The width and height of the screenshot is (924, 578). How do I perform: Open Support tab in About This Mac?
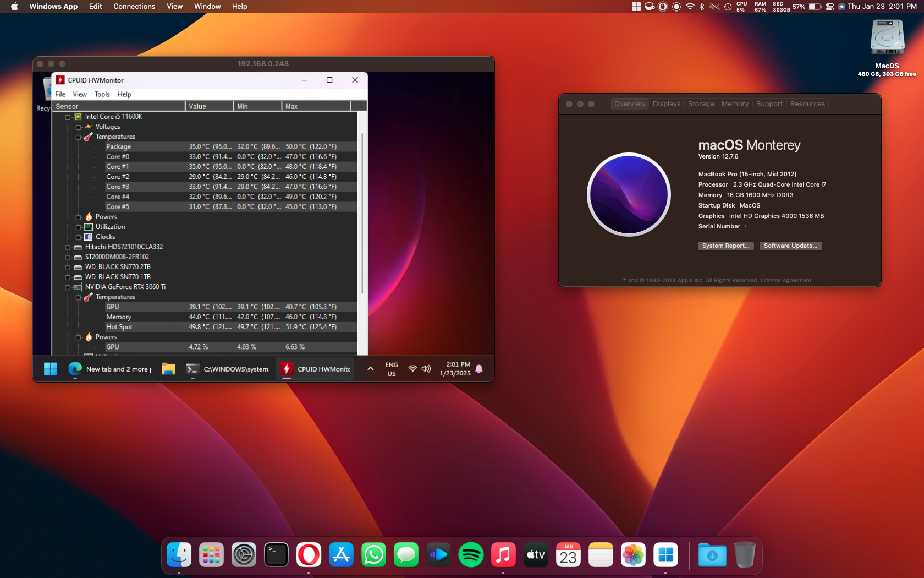(769, 104)
